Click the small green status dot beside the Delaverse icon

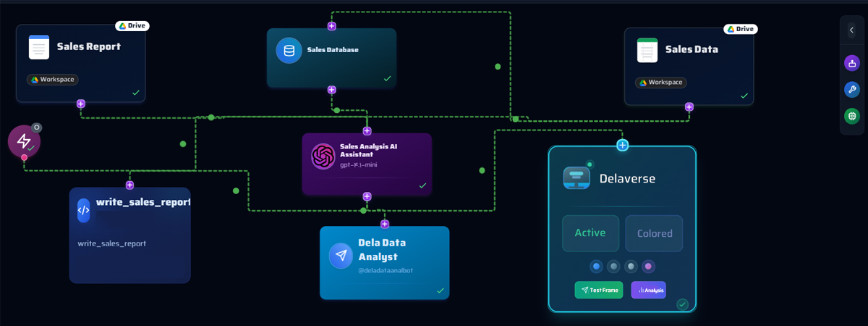(590, 164)
